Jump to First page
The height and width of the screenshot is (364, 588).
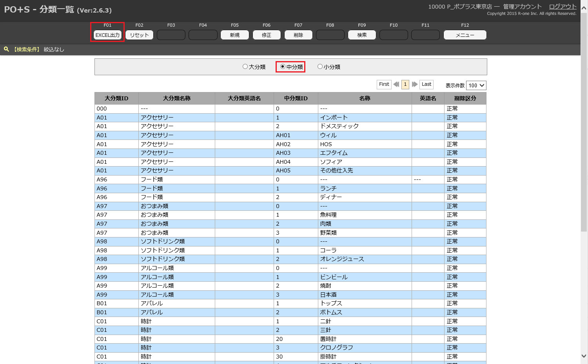384,84
